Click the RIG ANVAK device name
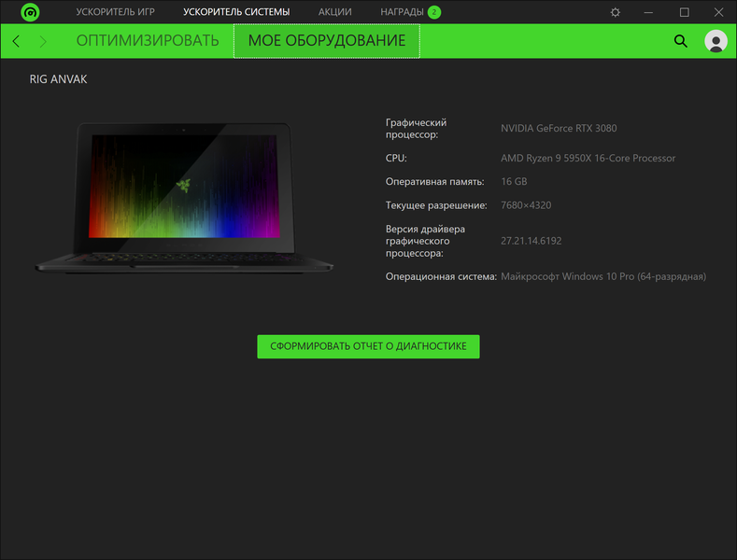The image size is (737, 560). coord(58,79)
